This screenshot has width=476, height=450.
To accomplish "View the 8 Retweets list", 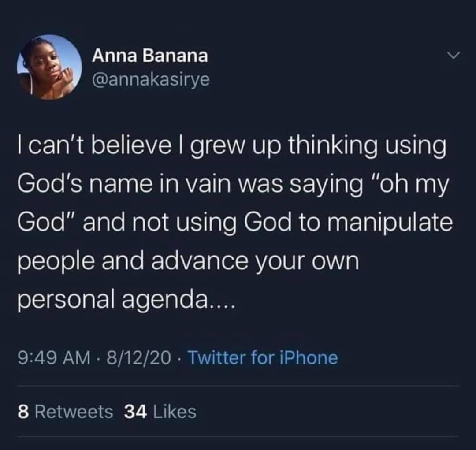I will click(x=65, y=412).
